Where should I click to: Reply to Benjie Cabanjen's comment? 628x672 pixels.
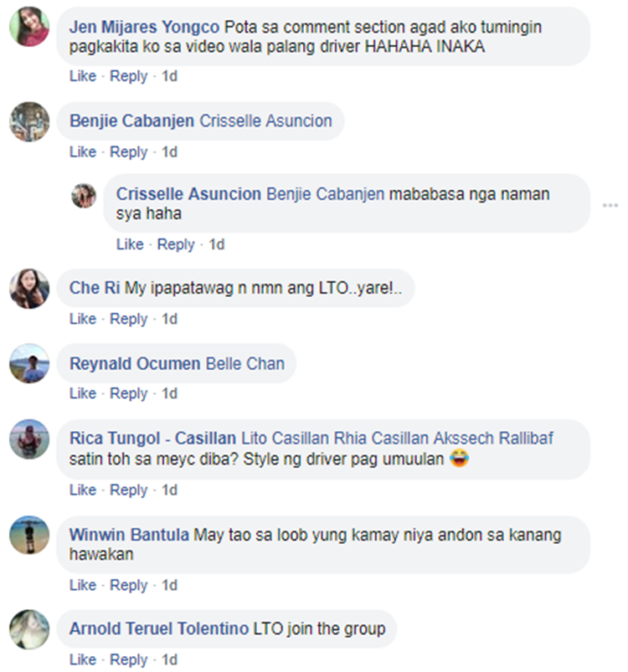129,152
